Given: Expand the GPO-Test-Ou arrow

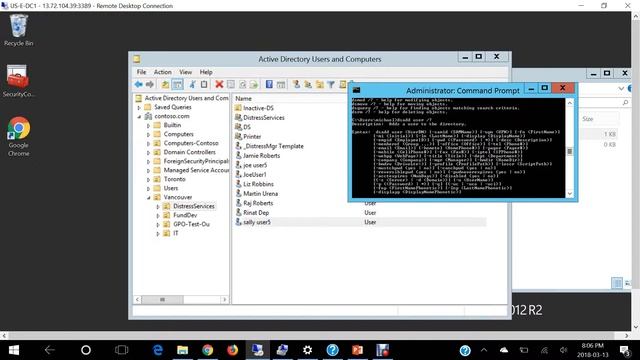Looking at the screenshot, I should 158,224.
